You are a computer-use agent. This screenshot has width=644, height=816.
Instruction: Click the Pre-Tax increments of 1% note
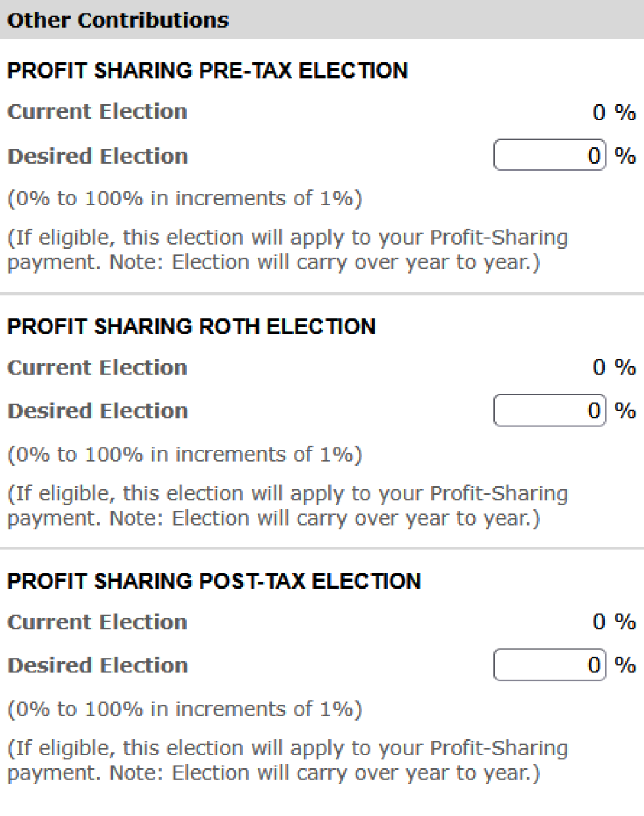click(x=184, y=198)
